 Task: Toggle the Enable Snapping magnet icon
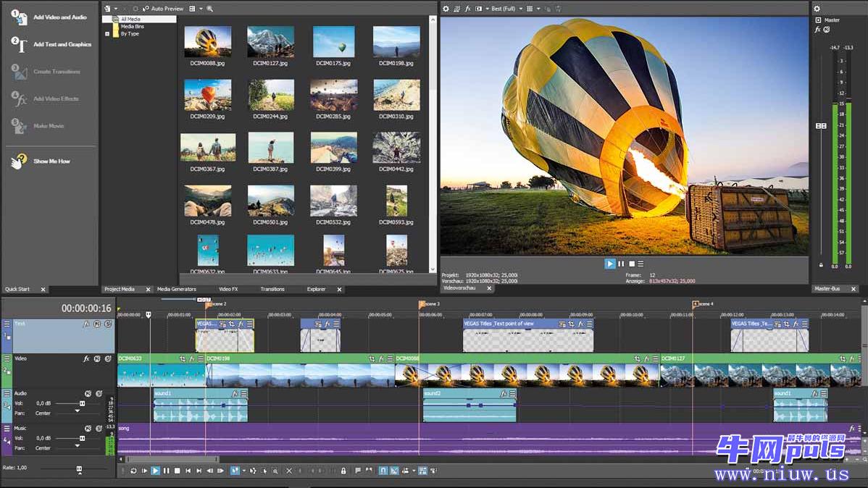pos(383,471)
